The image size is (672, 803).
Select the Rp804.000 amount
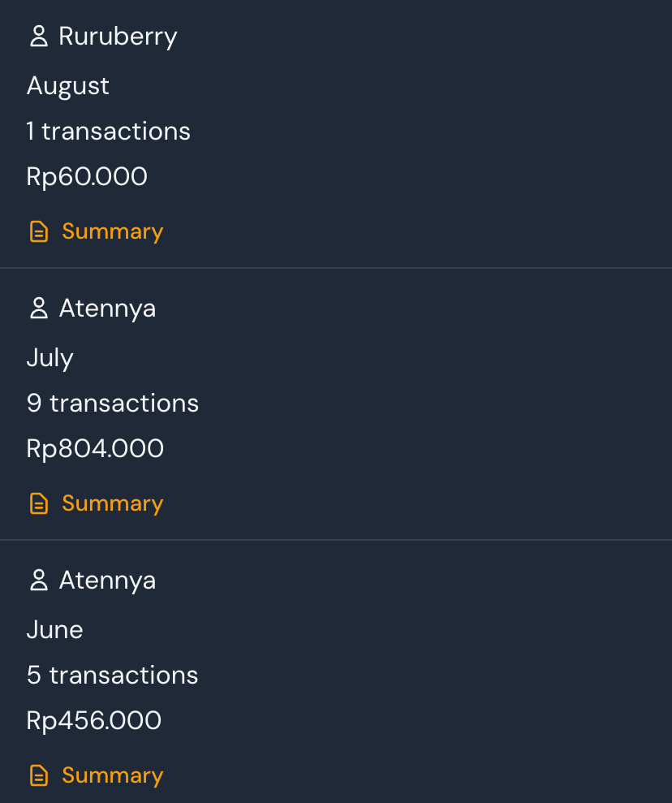point(95,449)
